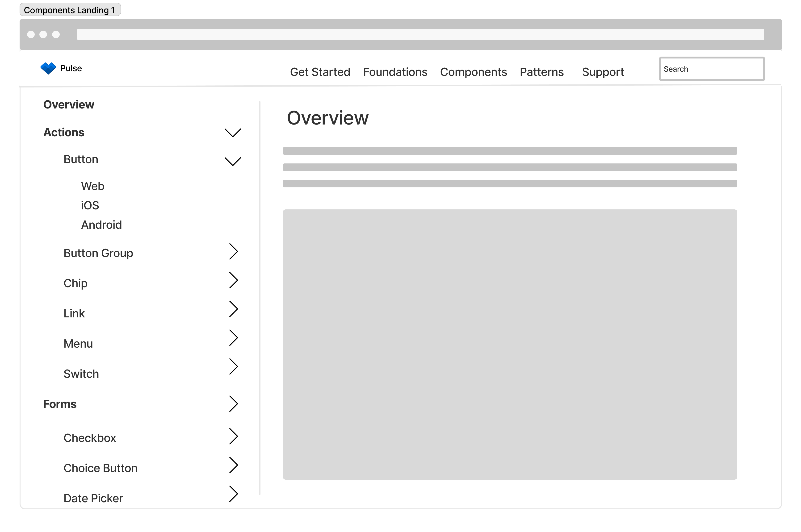Expand the Button Group section
This screenshot has height=532, width=801.
point(234,251)
